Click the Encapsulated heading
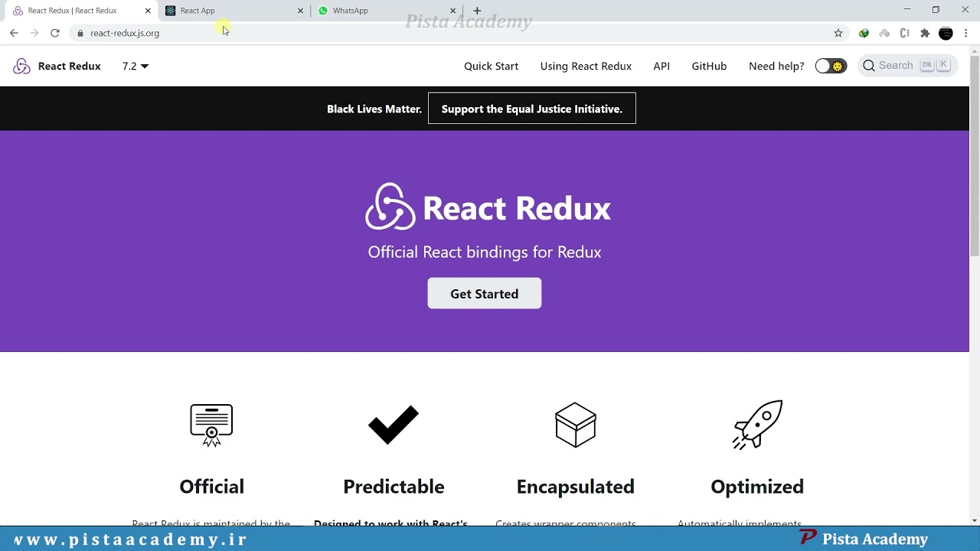Viewport: 980px width, 551px height. 576,487
